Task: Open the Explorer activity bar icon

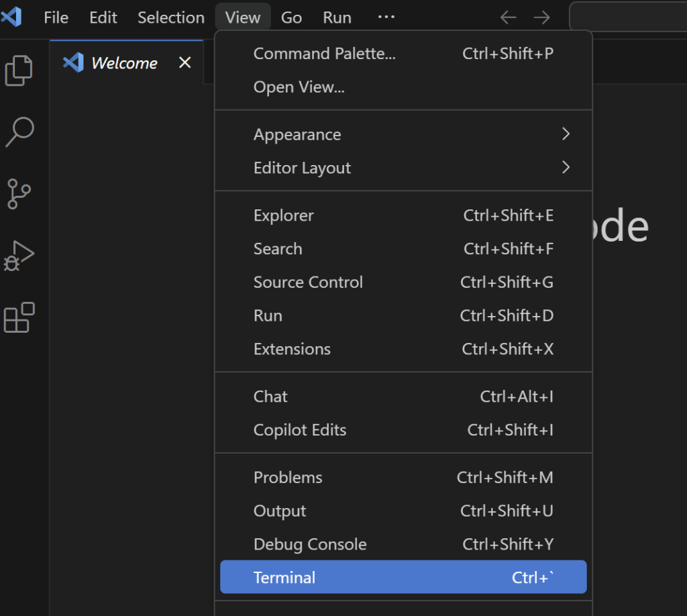Action: (x=18, y=70)
